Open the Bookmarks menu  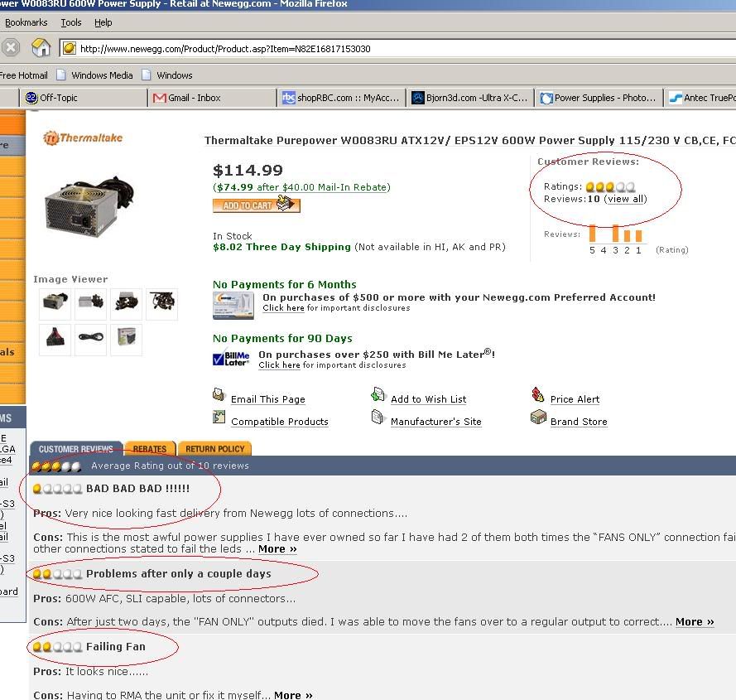(x=26, y=22)
